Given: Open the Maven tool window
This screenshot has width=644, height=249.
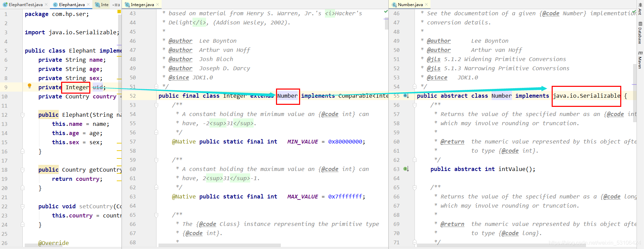Looking at the screenshot, I should pyautogui.click(x=640, y=60).
